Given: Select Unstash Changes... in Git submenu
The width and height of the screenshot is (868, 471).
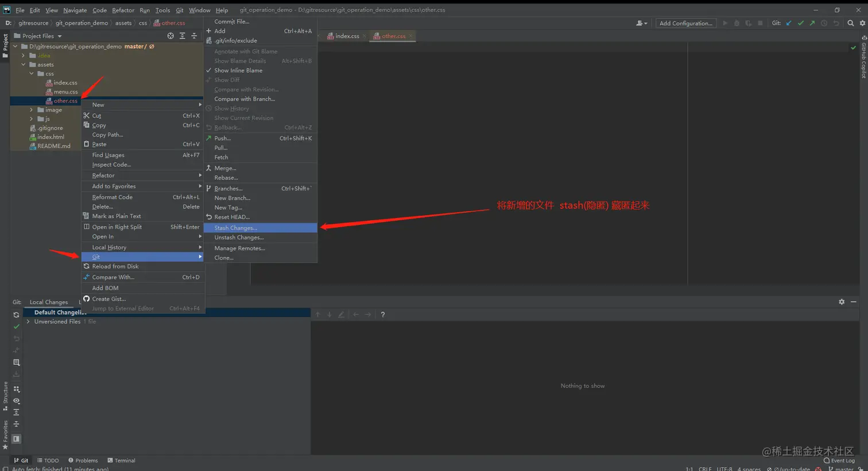Looking at the screenshot, I should tap(260, 238).
